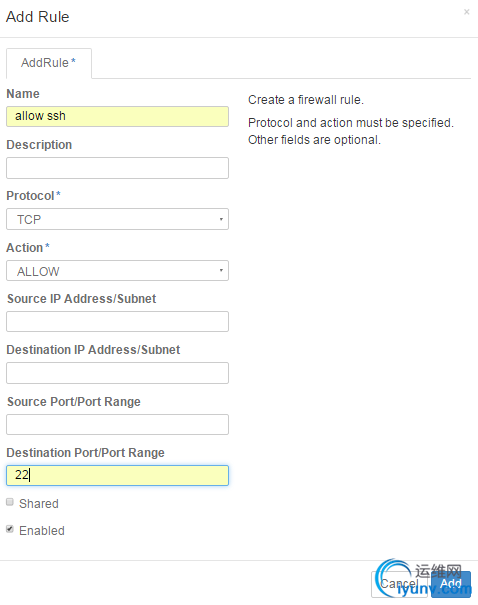Click the Description input field
478x605 pixels.
tap(117, 168)
